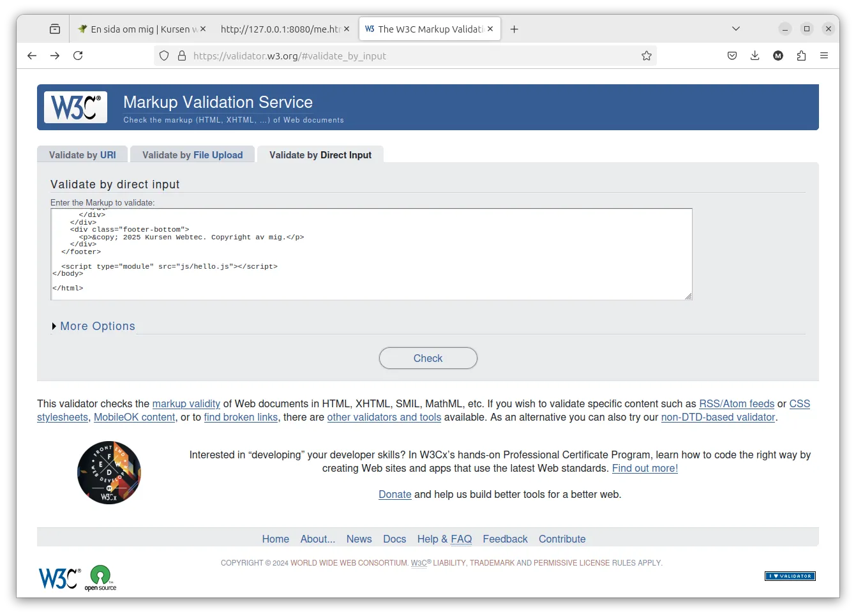This screenshot has width=856, height=616.
Task: Open the markup validity link
Action: click(x=186, y=403)
